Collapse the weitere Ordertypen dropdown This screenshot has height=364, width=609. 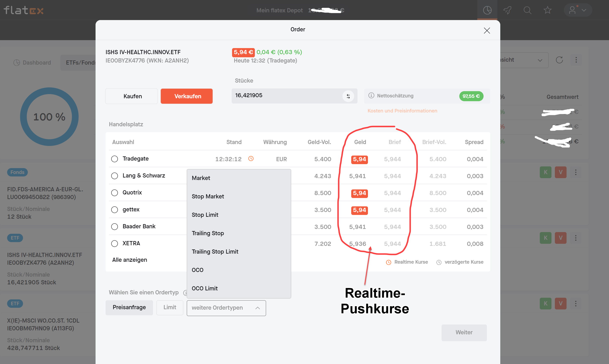[x=226, y=308]
